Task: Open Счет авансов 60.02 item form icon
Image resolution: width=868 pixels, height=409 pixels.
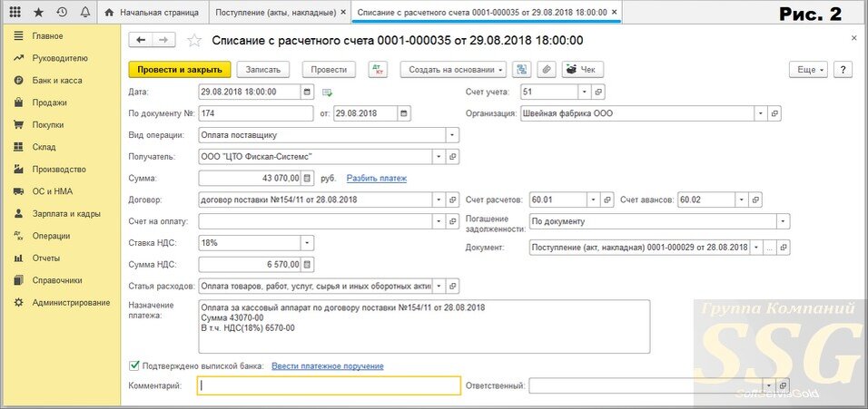Action: [755, 200]
